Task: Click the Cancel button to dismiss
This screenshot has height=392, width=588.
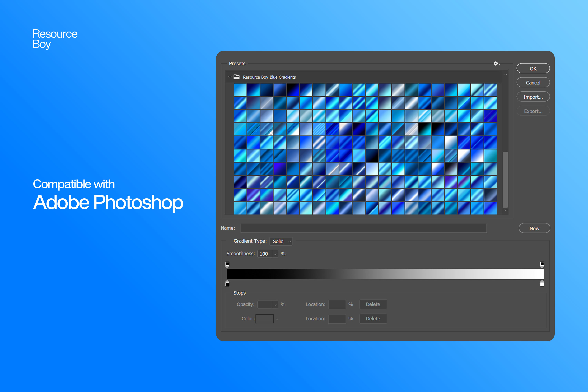Action: 533,83
